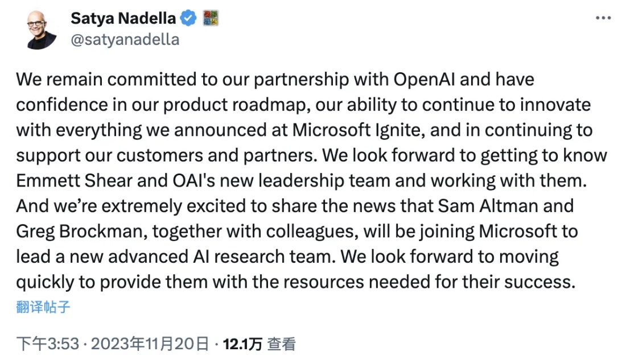Click the Microsoft affiliate logo badge
Image resolution: width=630 pixels, height=364 pixels.
pos(211,18)
